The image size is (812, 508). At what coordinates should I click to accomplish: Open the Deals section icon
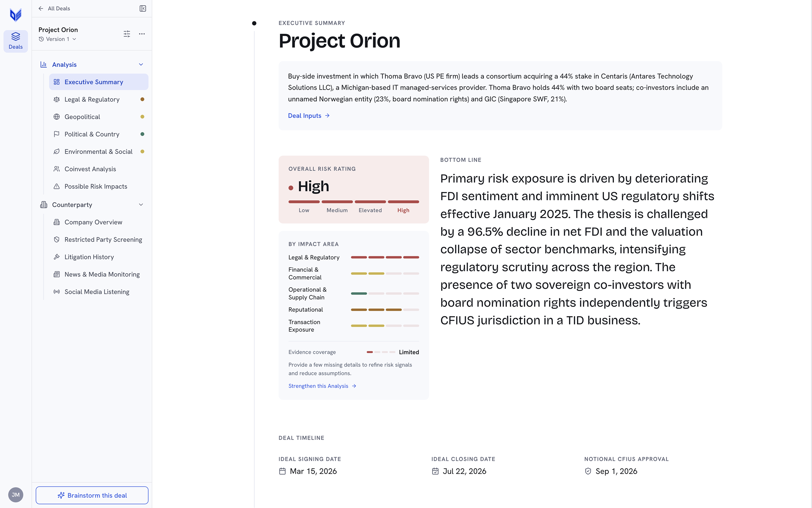tap(16, 41)
